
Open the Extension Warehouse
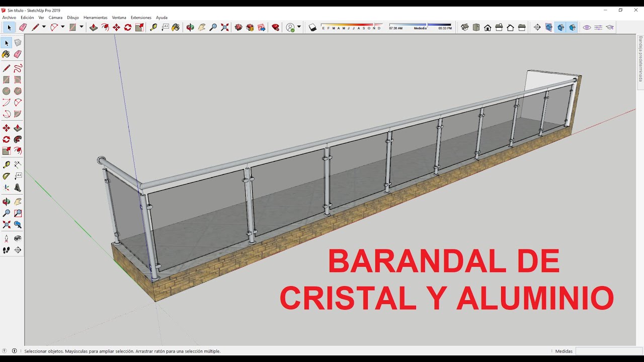click(x=250, y=27)
